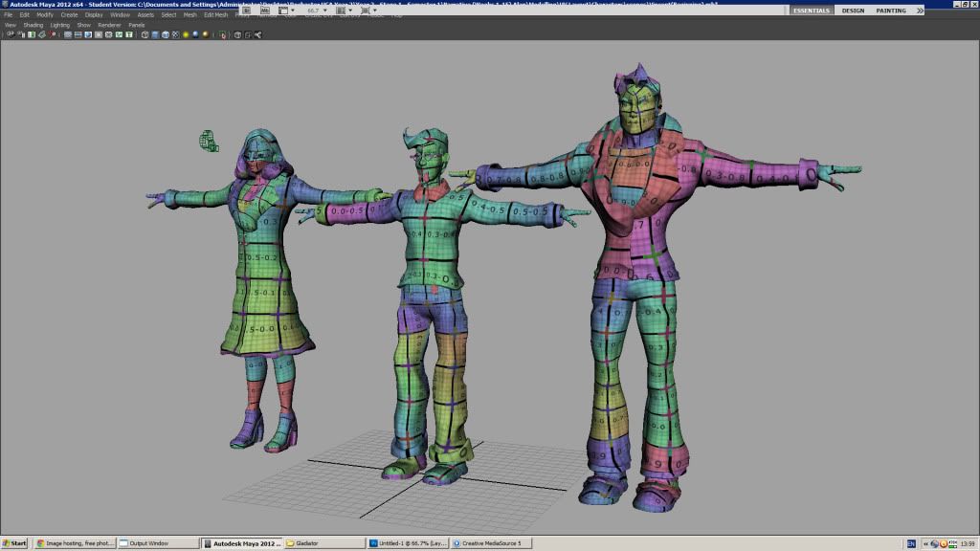Open the Edit Mesh menu
Viewport: 980px width, 551px height.
215,15
